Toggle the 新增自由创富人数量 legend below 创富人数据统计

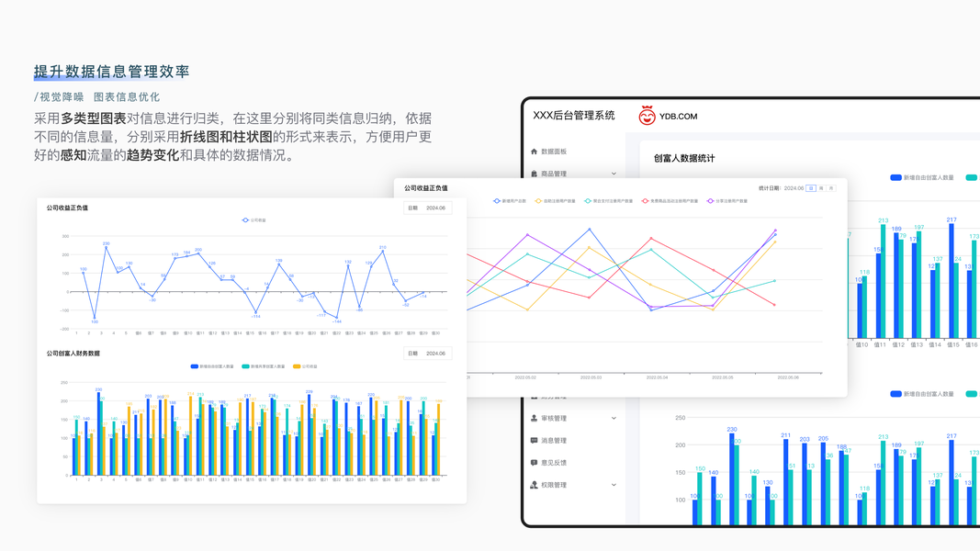click(x=922, y=177)
